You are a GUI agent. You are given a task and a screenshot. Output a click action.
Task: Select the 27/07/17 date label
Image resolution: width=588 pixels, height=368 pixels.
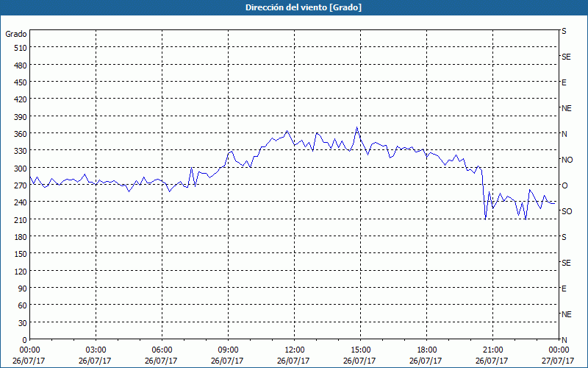(558, 361)
